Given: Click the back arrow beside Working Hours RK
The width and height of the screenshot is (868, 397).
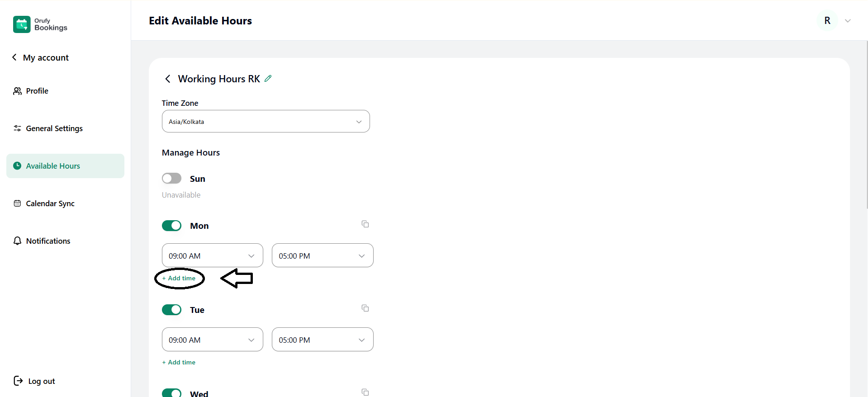Looking at the screenshot, I should click(168, 79).
